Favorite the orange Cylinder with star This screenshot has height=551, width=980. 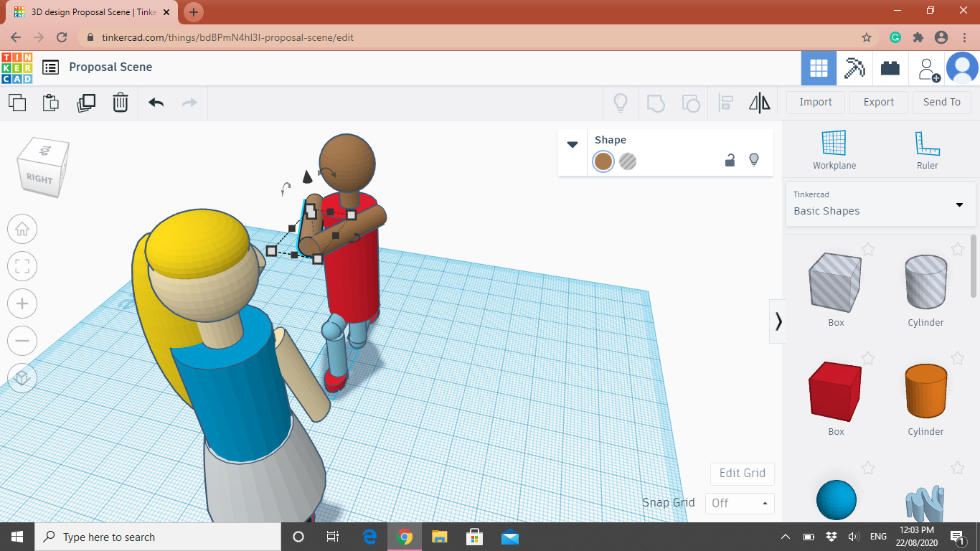pyautogui.click(x=958, y=358)
